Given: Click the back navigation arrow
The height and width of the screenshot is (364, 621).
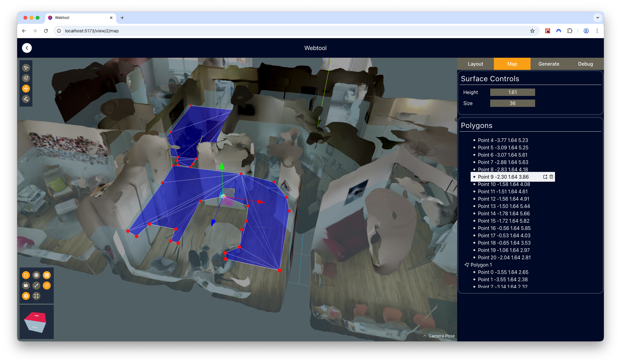Looking at the screenshot, I should tap(27, 48).
